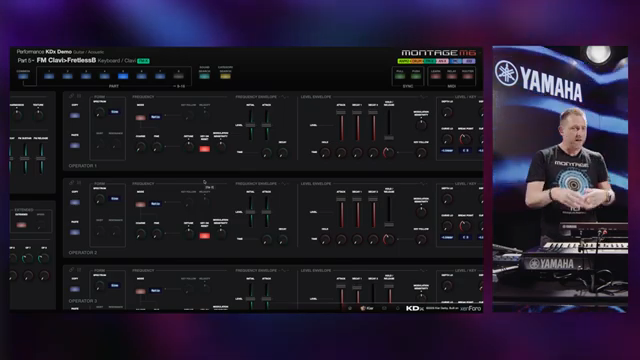Select Part 3 button
The width and height of the screenshot is (640, 360).
86,76
